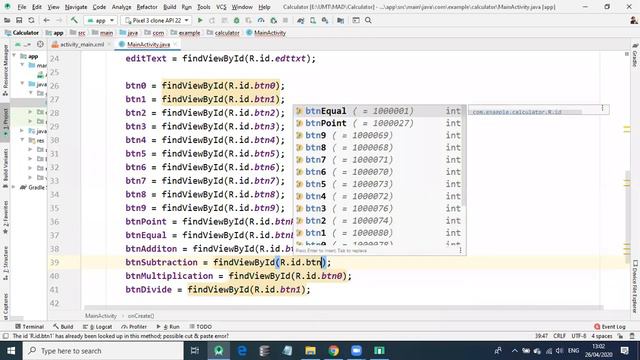Click the Device File Explorer toolbar icon

tap(356, 20)
